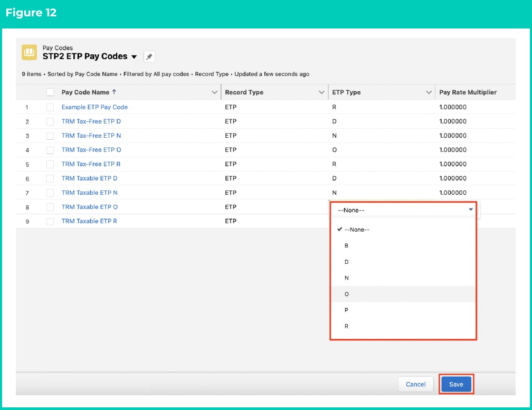The height and width of the screenshot is (410, 532).
Task: Open Record Type column menu chevron
Action: (x=321, y=92)
